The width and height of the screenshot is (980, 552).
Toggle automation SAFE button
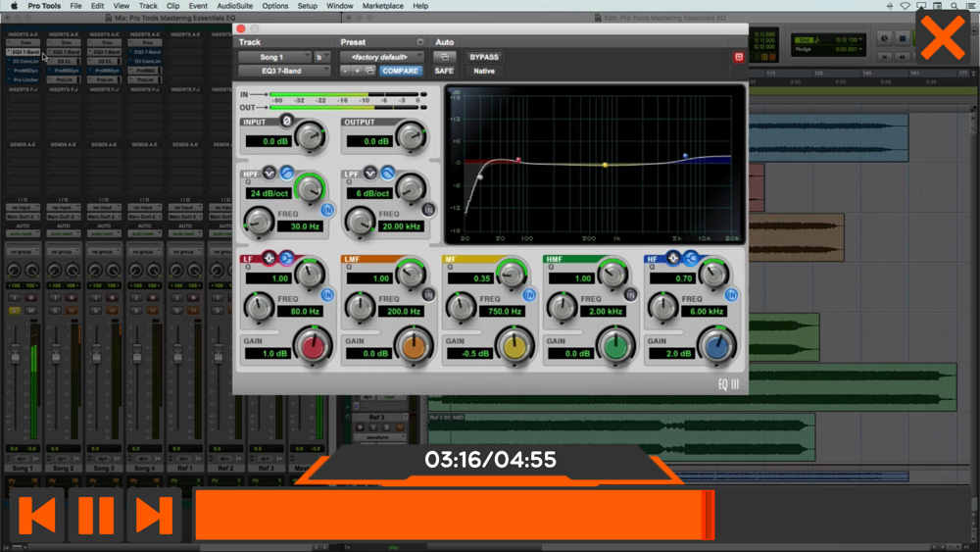(x=444, y=72)
